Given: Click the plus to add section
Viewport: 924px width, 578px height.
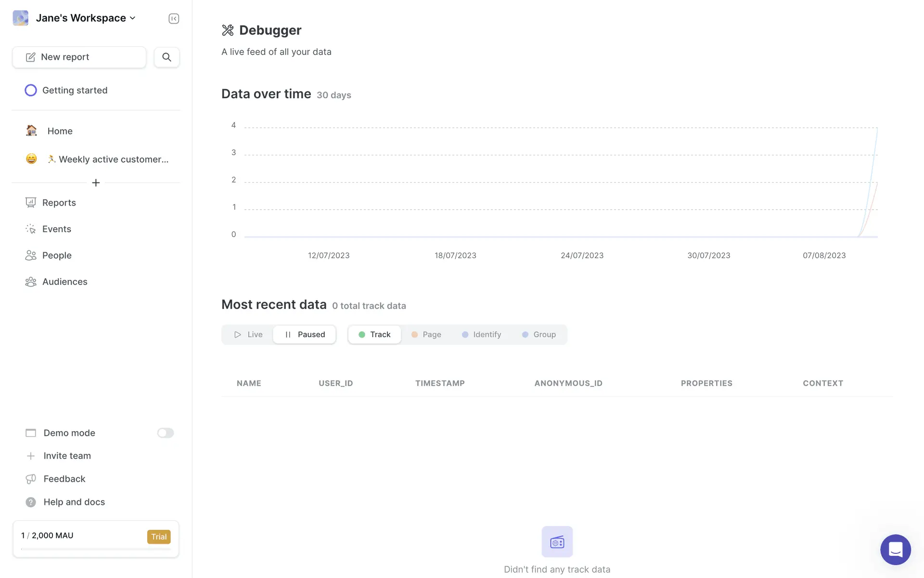Looking at the screenshot, I should 96,183.
